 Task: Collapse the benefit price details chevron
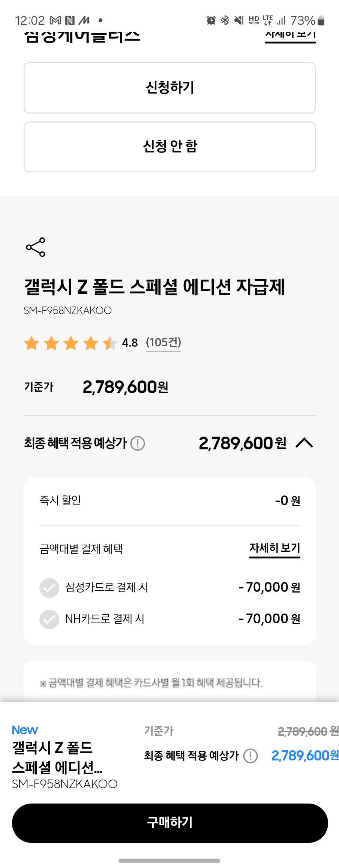click(x=304, y=443)
